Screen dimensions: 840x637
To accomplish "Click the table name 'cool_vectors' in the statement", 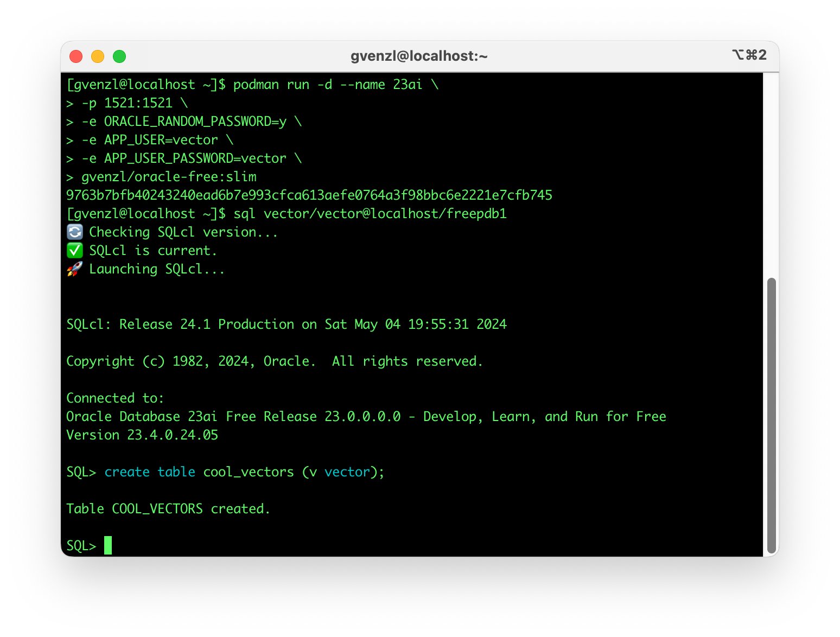I will pyautogui.click(x=249, y=472).
